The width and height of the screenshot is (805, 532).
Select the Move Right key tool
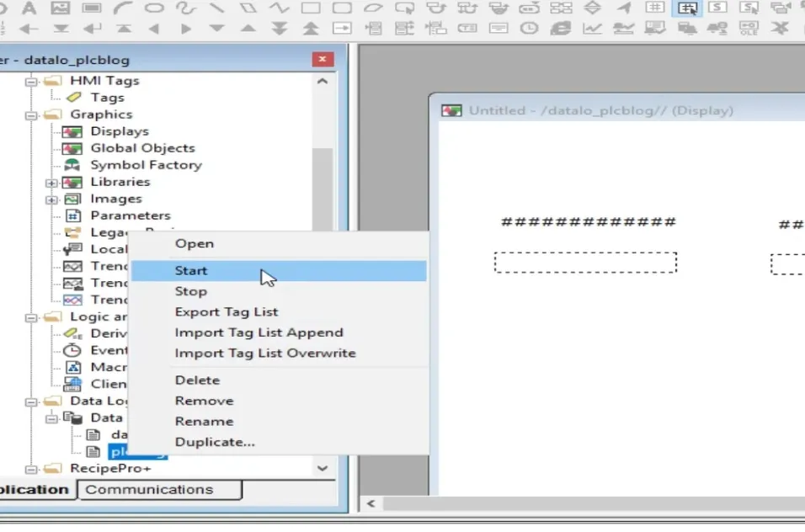pyautogui.click(x=185, y=29)
